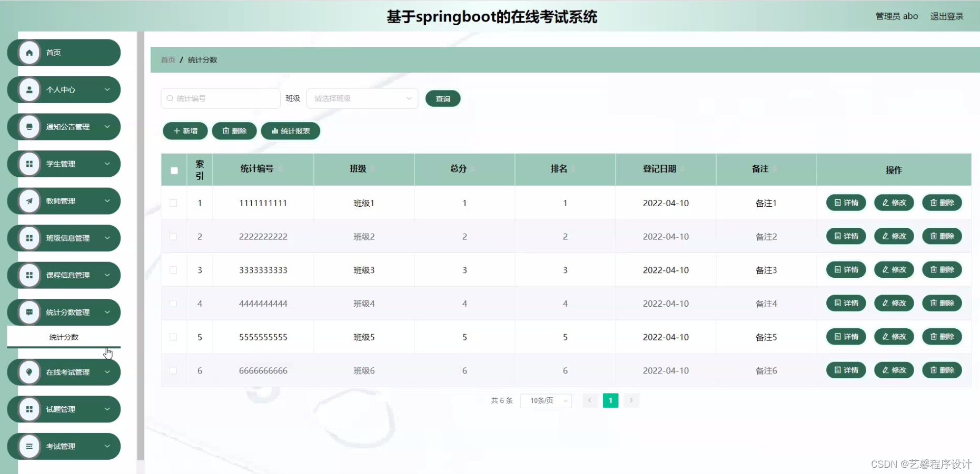
Task: Check the row checkbox for 班级1
Action: (x=173, y=203)
